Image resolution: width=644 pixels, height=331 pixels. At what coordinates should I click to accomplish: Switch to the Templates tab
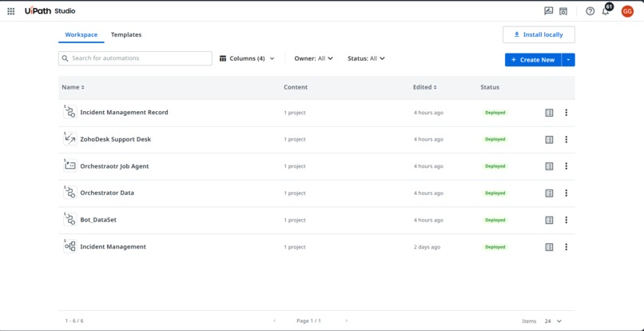pos(126,35)
